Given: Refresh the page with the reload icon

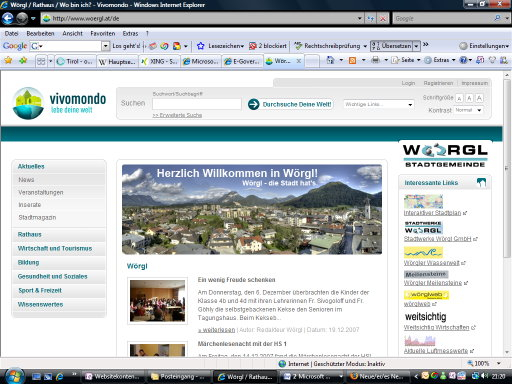Looking at the screenshot, I should tap(371, 19).
